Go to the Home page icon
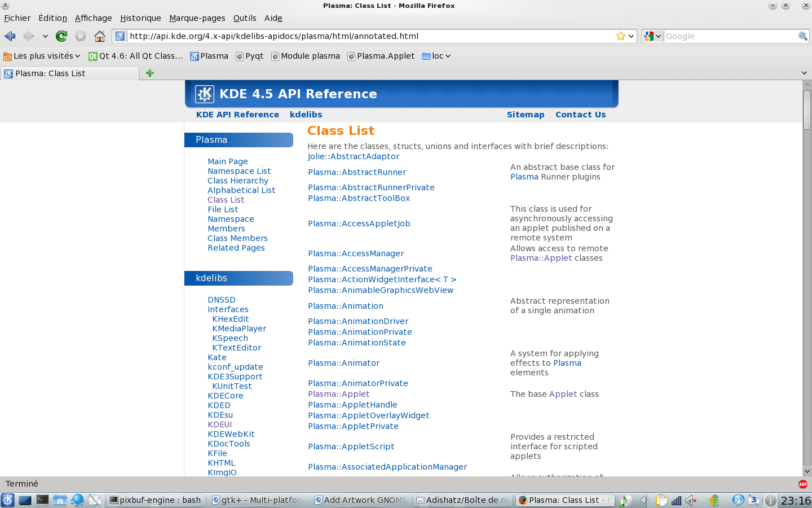The width and height of the screenshot is (812, 508). 100,36
